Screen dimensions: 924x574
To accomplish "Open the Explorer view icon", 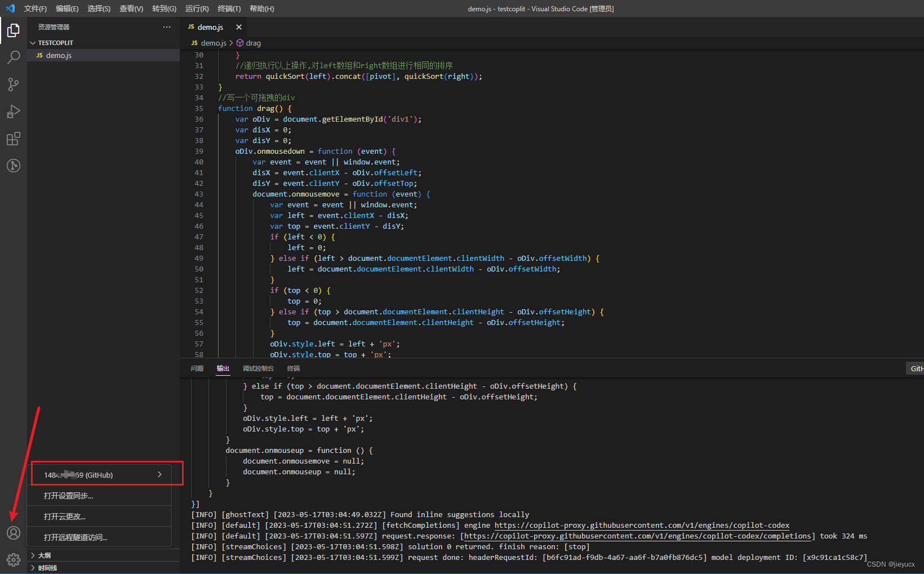I will click(13, 30).
